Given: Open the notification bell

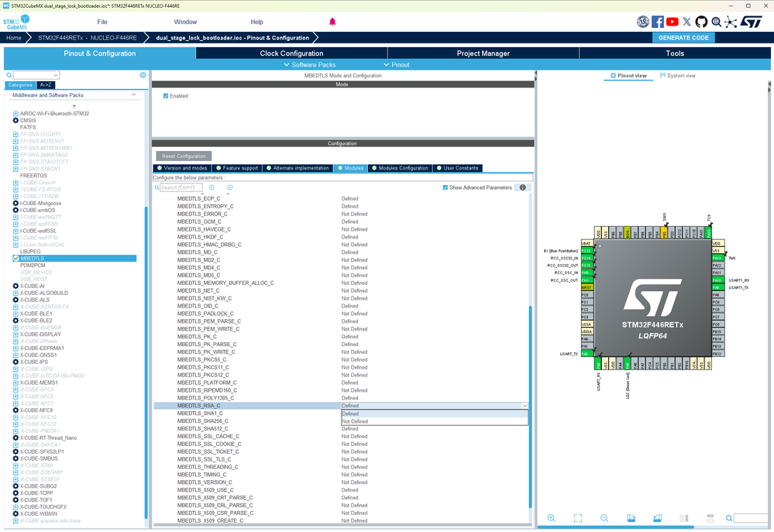Looking at the screenshot, I should (x=332, y=22).
